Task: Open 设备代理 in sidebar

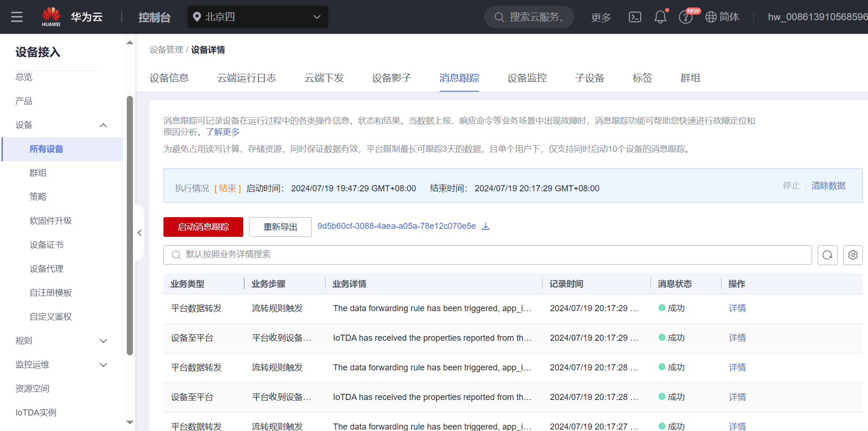Action: coord(46,269)
